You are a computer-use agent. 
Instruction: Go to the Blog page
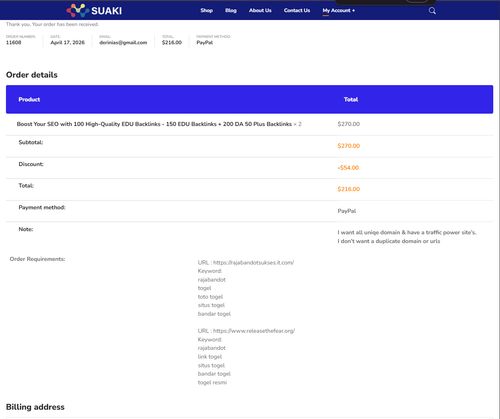point(231,10)
